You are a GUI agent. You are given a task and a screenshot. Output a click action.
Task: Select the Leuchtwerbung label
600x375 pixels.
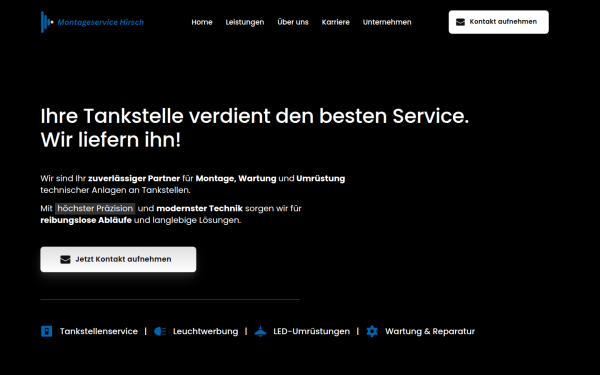(205, 331)
